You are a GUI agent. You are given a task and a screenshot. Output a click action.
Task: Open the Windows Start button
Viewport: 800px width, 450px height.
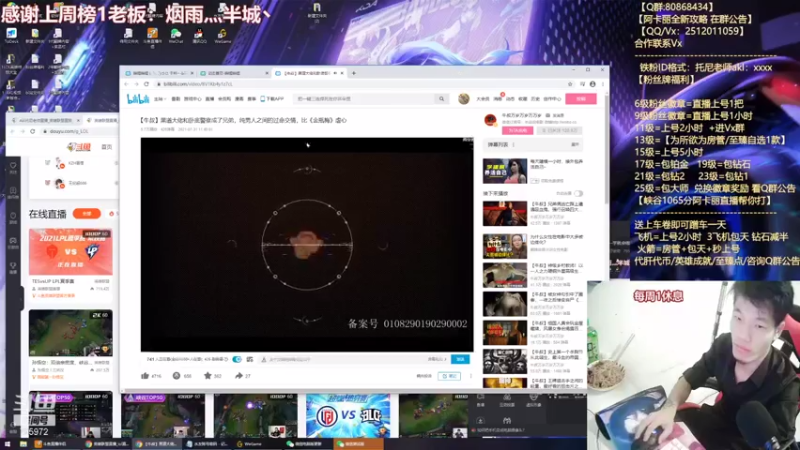click(x=7, y=444)
